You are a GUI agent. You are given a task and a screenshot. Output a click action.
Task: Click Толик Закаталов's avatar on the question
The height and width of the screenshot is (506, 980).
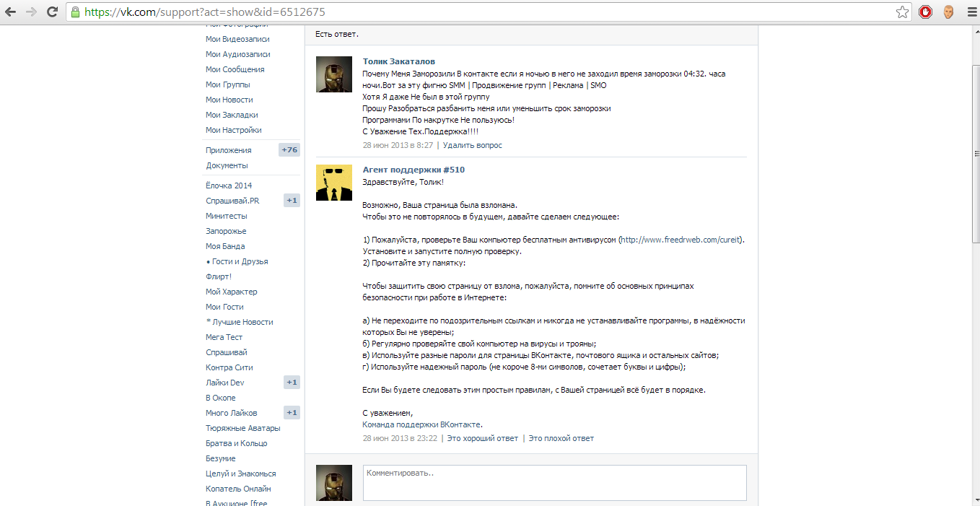click(x=334, y=74)
